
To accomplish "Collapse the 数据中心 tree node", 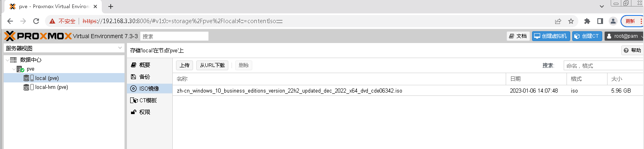I will pos(7,60).
